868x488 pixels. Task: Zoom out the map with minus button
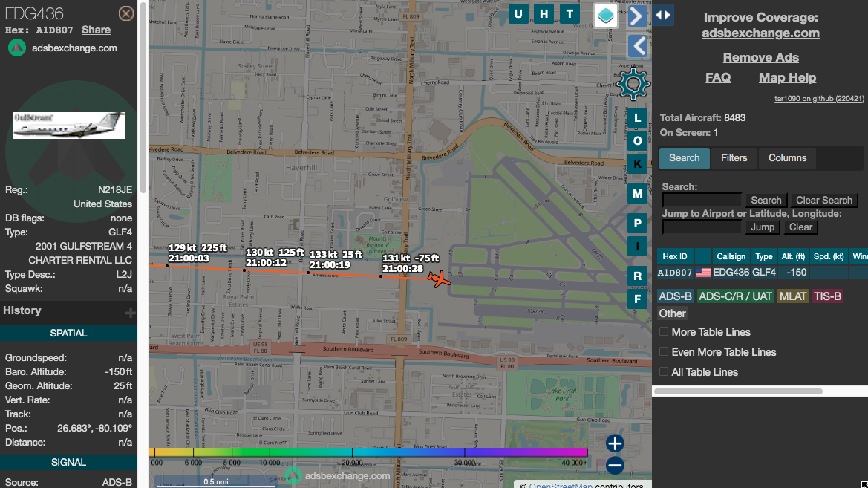[x=615, y=465]
